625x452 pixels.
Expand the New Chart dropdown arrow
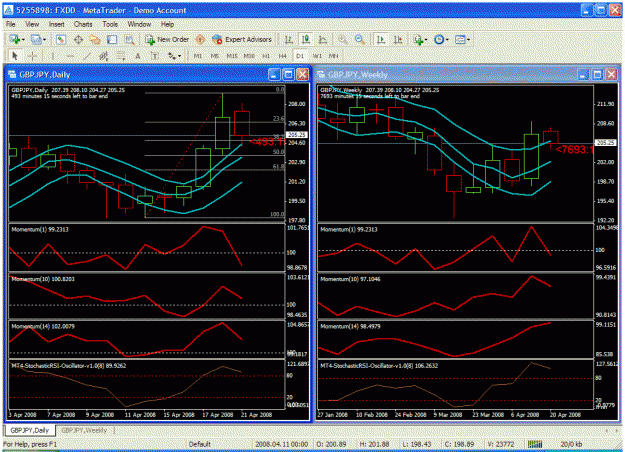point(23,39)
